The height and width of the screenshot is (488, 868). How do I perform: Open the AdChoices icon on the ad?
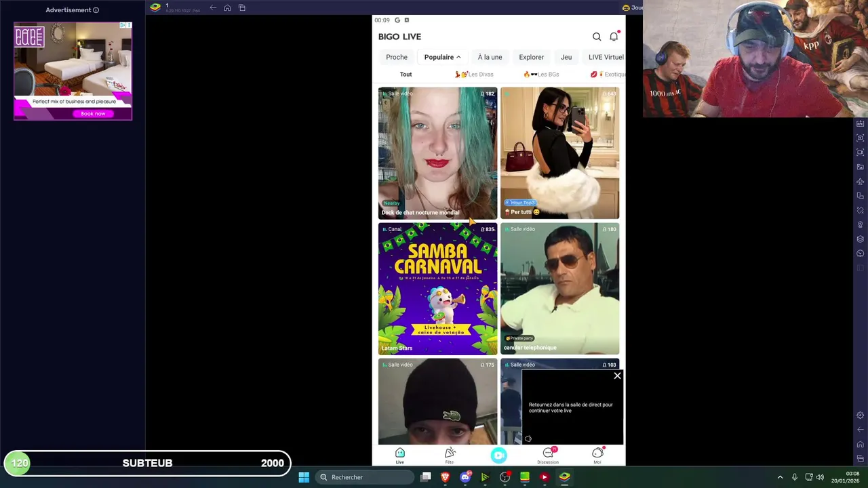coord(123,25)
